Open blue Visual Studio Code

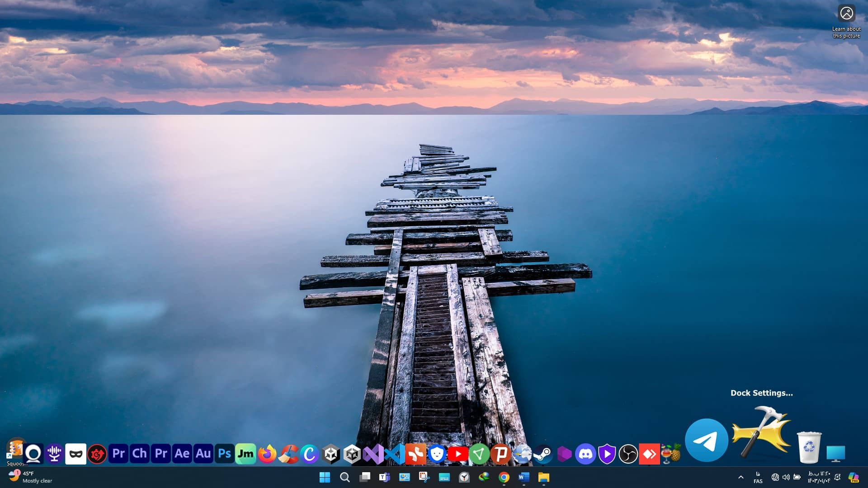coord(394,454)
